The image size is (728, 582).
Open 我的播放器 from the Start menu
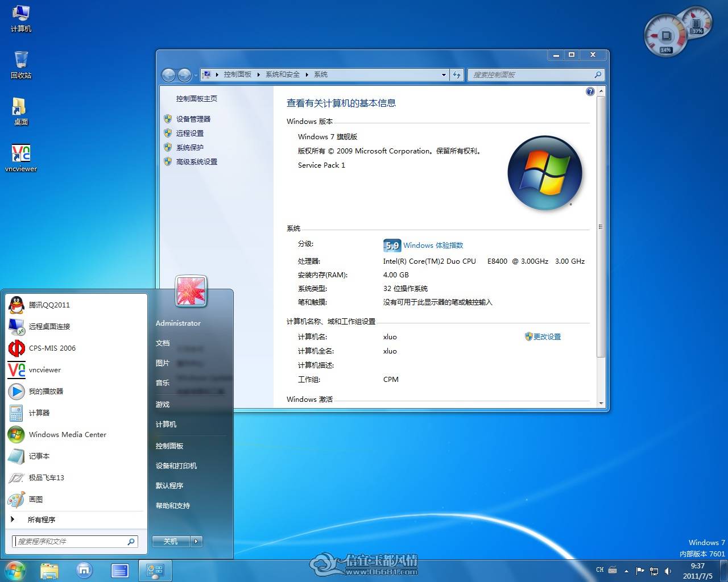click(x=76, y=392)
